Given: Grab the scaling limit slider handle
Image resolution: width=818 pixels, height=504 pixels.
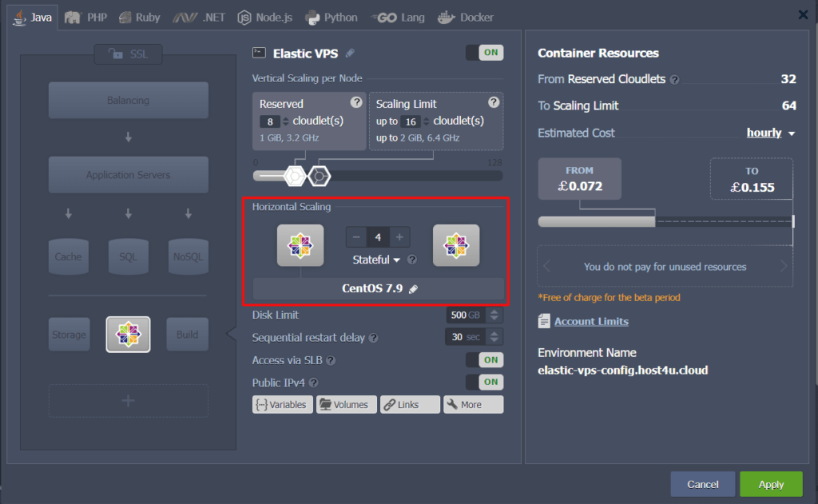Looking at the screenshot, I should [x=320, y=177].
